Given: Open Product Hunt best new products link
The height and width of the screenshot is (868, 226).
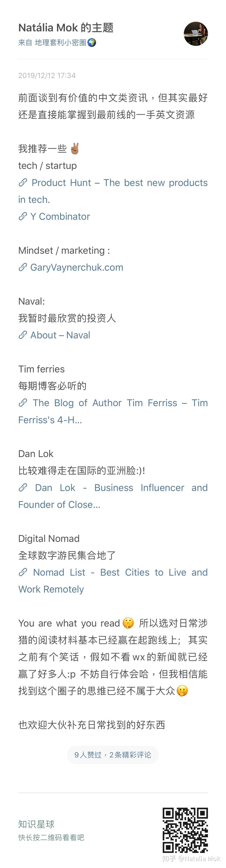Looking at the screenshot, I should tap(119, 183).
